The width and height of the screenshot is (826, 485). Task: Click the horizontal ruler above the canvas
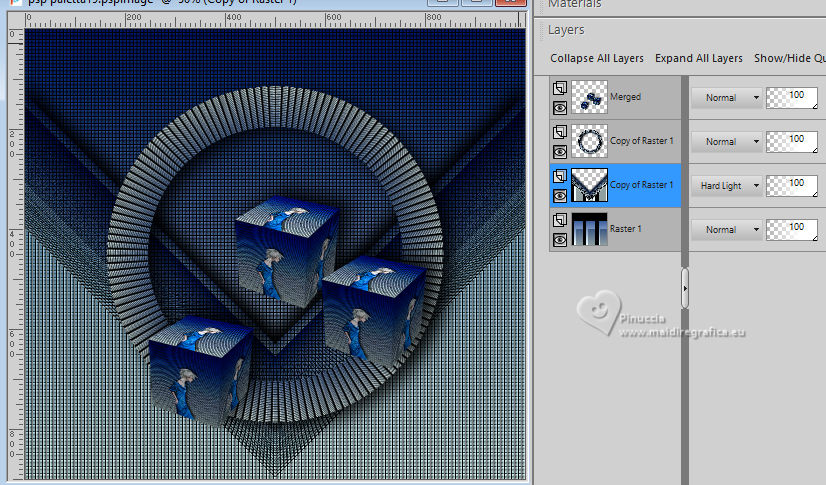click(x=274, y=21)
